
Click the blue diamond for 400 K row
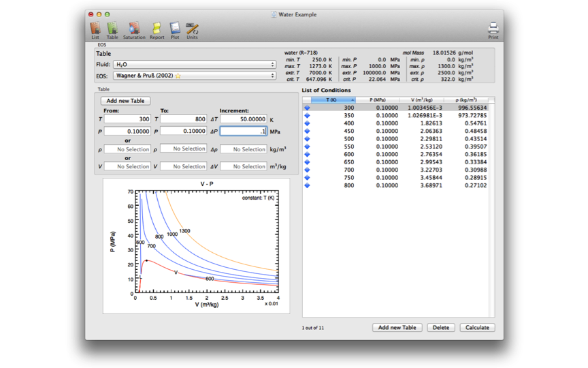point(307,123)
